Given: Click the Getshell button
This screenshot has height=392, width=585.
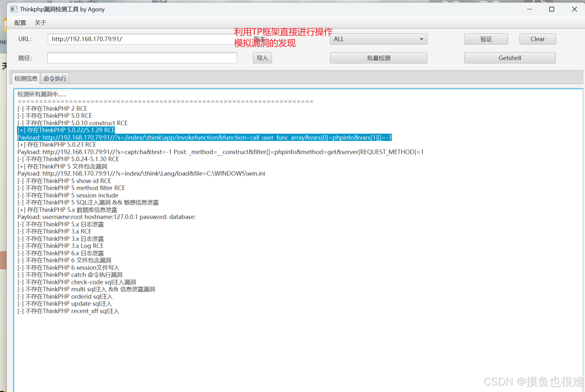Looking at the screenshot, I should 510,58.
